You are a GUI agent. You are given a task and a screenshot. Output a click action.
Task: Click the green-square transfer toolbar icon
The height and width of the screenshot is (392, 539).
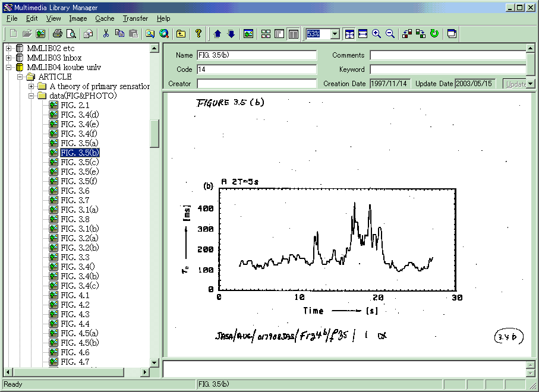[x=421, y=33]
